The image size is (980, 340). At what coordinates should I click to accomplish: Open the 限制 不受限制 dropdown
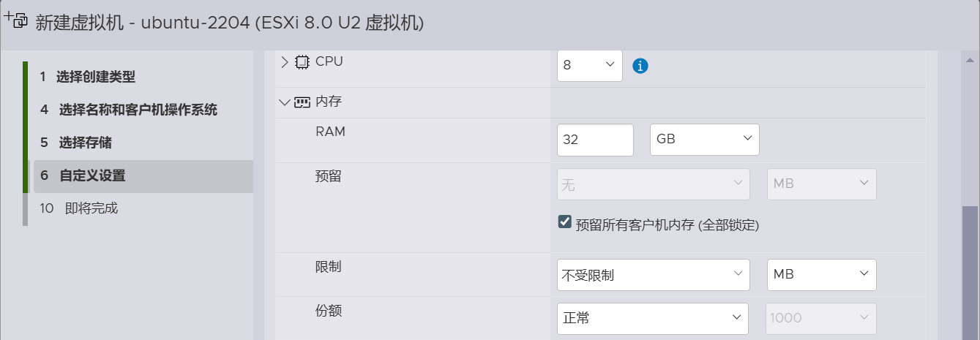click(653, 275)
